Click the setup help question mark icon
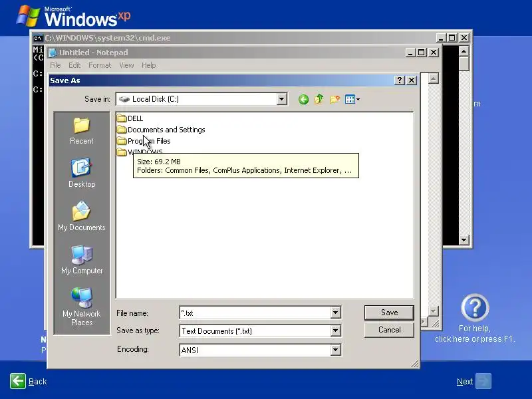532x399 pixels. pyautogui.click(x=475, y=308)
